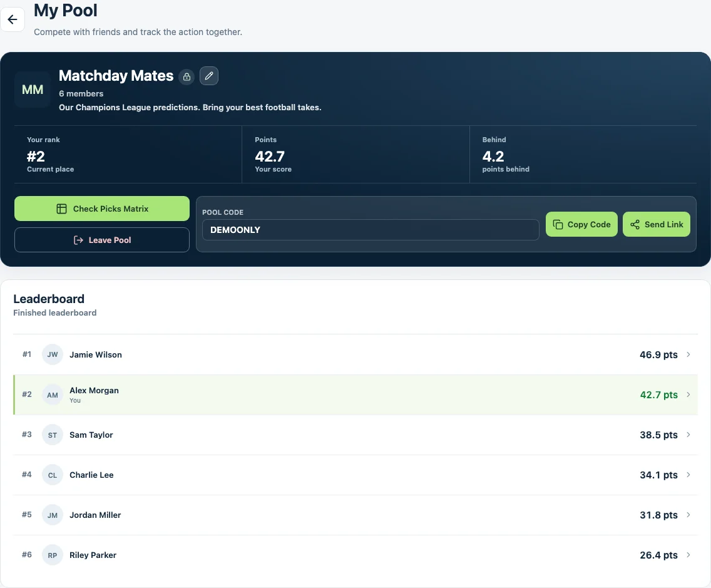Open the Riley Parker leaderboard row

coord(355,555)
